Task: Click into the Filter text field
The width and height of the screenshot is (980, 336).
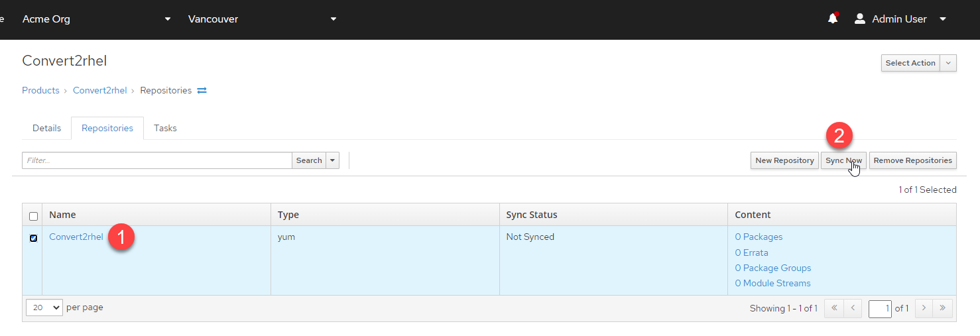Action: (157, 160)
